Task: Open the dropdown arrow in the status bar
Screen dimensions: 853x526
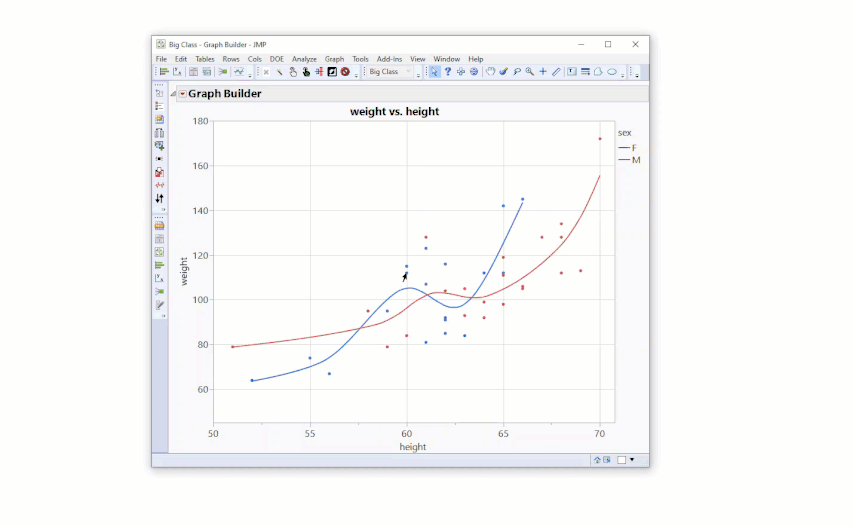Action: [x=632, y=460]
